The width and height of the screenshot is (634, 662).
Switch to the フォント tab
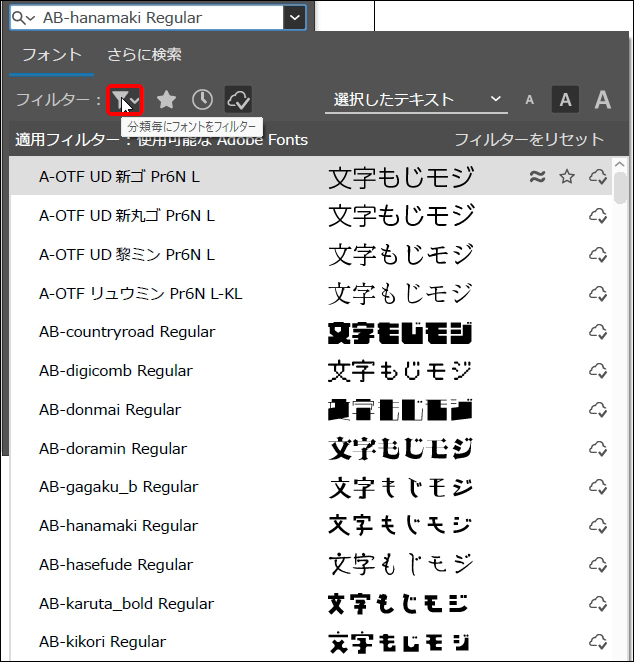[52, 55]
